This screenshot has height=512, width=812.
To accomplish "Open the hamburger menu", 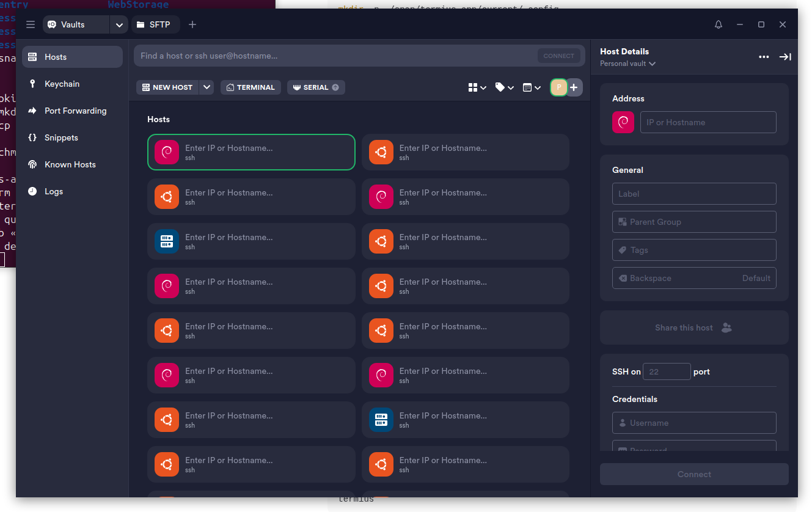I will pyautogui.click(x=31, y=24).
